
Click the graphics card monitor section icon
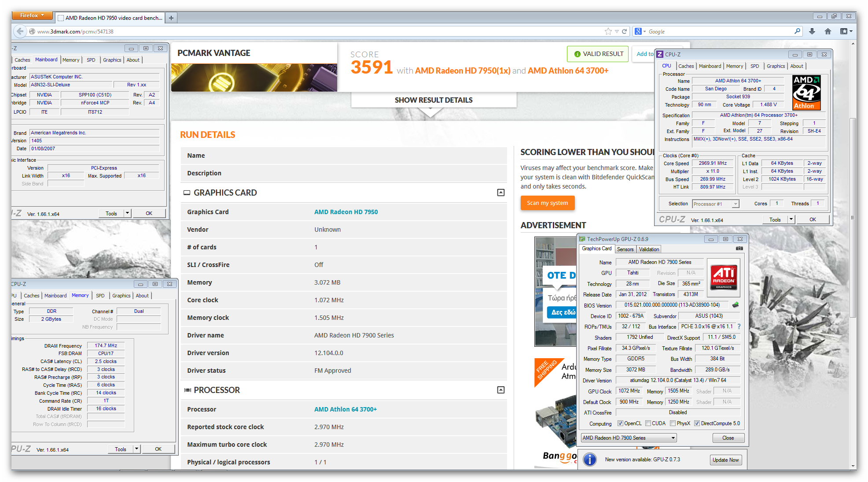(187, 193)
